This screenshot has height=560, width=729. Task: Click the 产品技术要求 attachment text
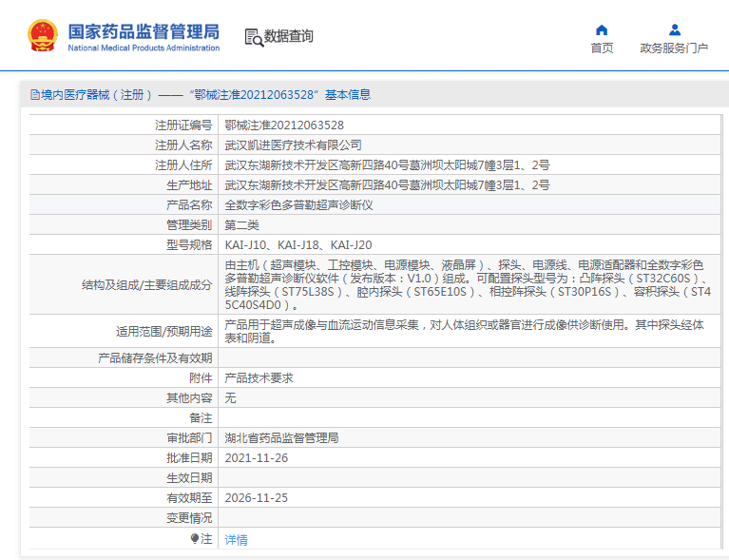tap(259, 377)
